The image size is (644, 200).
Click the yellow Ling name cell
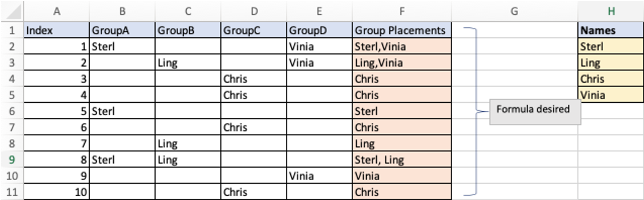(x=610, y=63)
